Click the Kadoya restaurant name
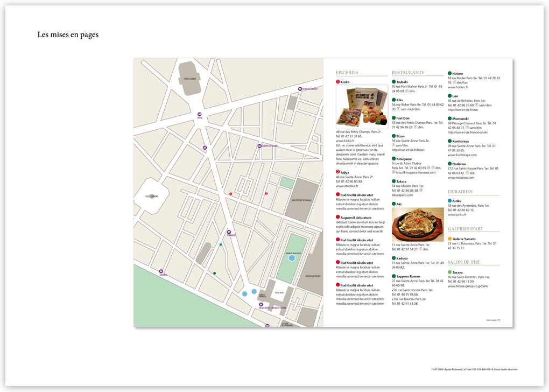The height and width of the screenshot is (392, 549). point(402,258)
